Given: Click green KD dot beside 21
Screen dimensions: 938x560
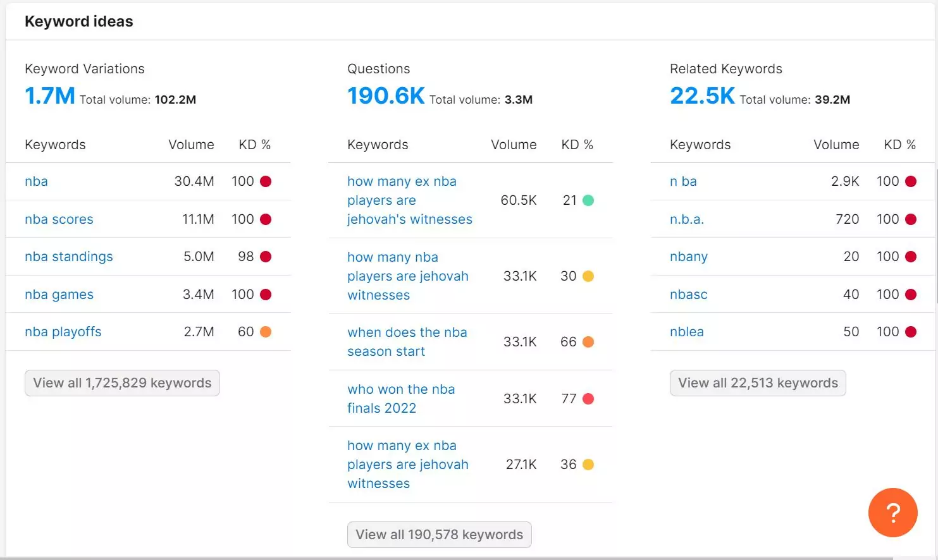Looking at the screenshot, I should [x=588, y=200].
